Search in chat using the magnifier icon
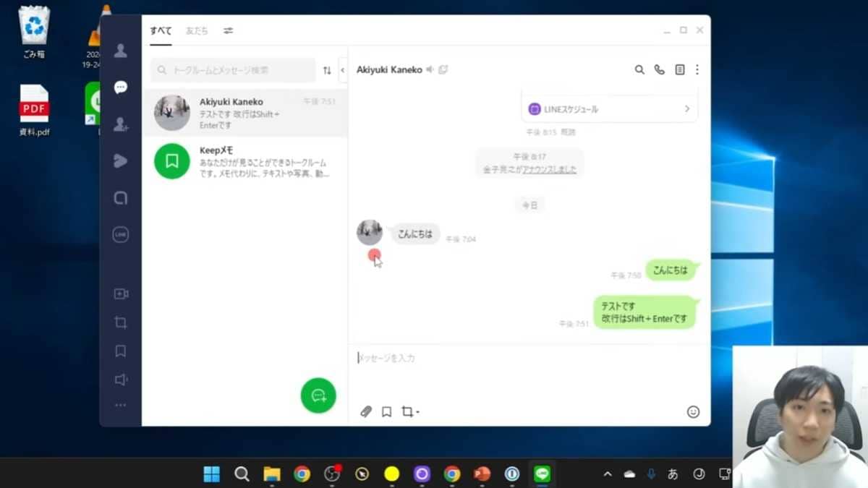The height and width of the screenshot is (488, 868). point(639,69)
